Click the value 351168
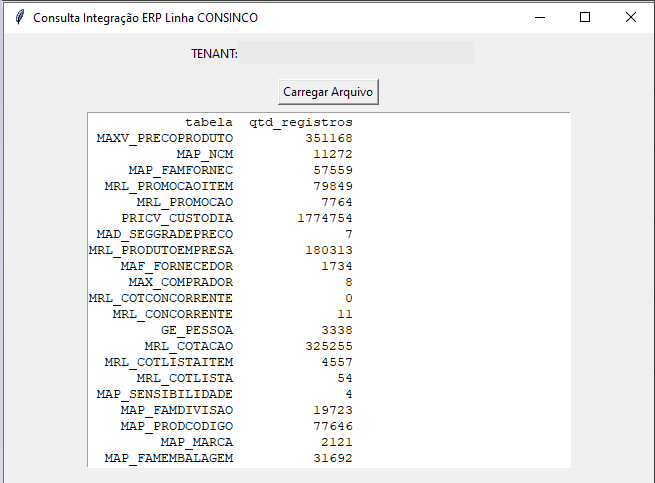 pos(329,138)
